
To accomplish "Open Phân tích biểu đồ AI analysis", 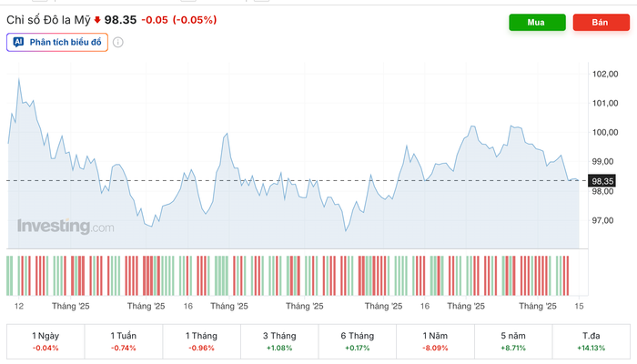I will click(58, 42).
